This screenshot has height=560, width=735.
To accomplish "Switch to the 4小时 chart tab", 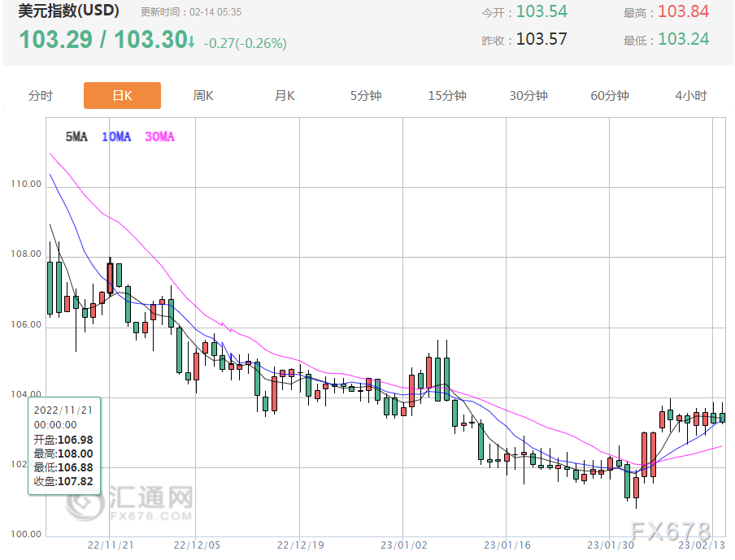I will (689, 95).
